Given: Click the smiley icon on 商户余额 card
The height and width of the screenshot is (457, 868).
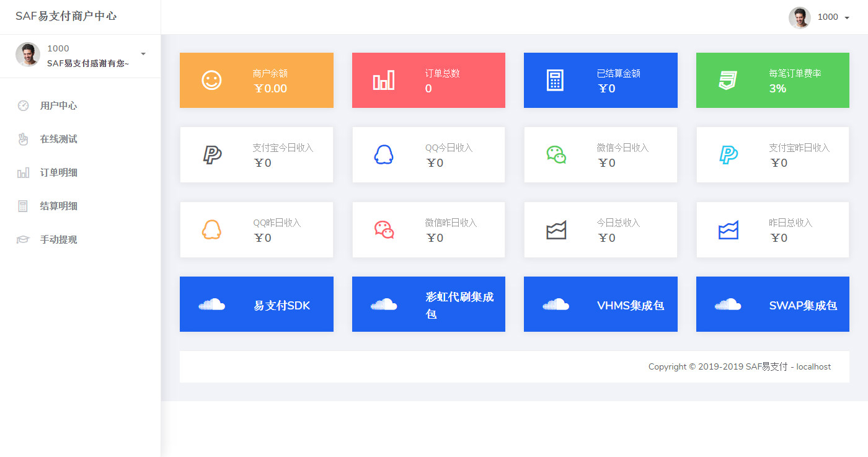Looking at the screenshot, I should [x=211, y=80].
